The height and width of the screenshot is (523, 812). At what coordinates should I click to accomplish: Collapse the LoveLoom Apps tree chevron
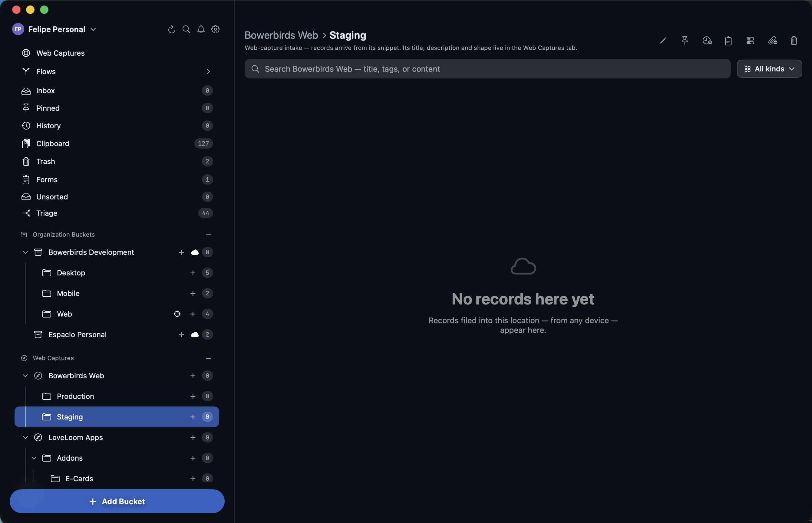point(25,437)
